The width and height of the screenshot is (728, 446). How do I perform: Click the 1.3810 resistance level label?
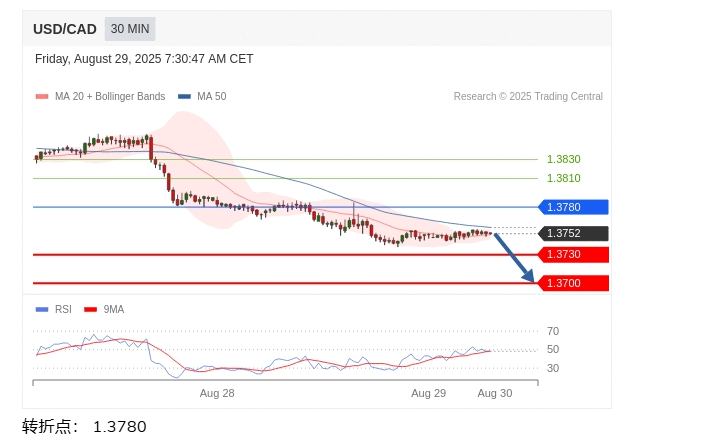tap(564, 178)
